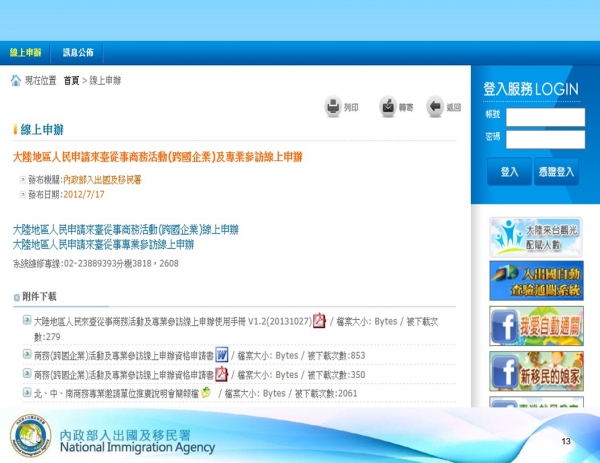
Task: Open the 線上申辦 navigation tab
Action: coord(26,52)
